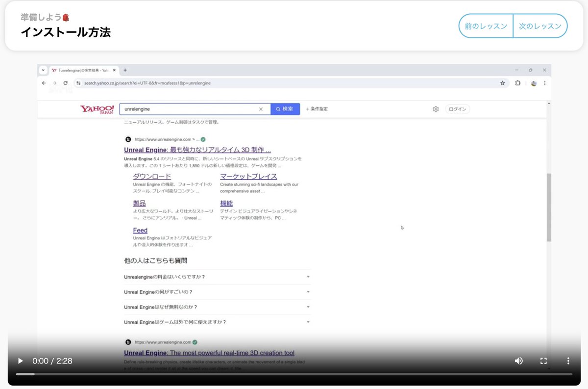
Task: Expand Unreal Engineはなぜ無料なのか question
Action: pyautogui.click(x=217, y=307)
